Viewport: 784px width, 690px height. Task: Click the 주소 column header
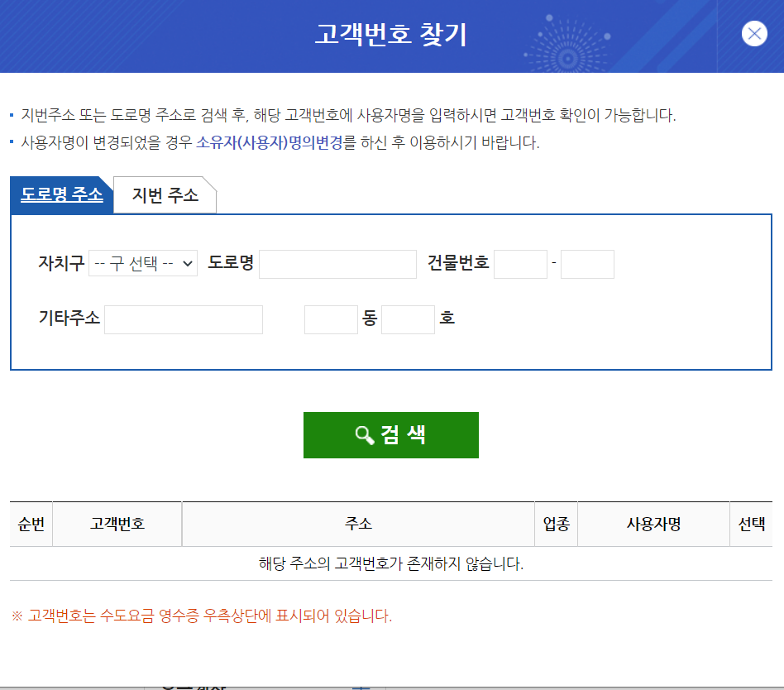click(x=358, y=524)
